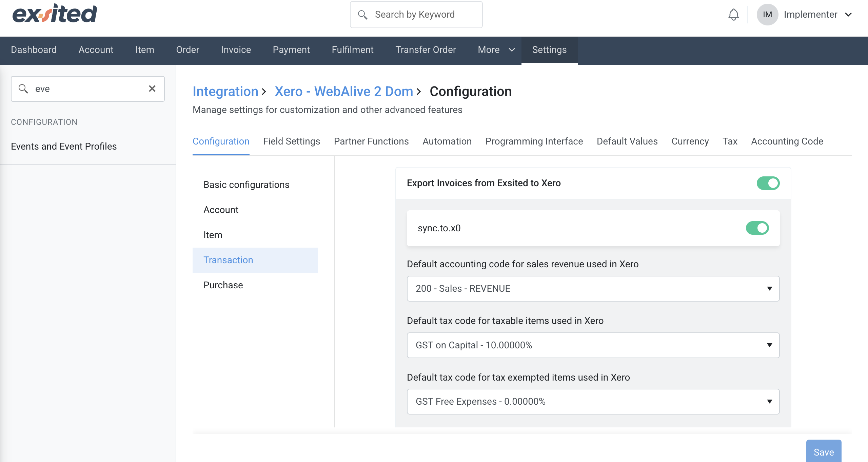Toggle Export Invoices from Exsited to Xero

[x=768, y=183]
